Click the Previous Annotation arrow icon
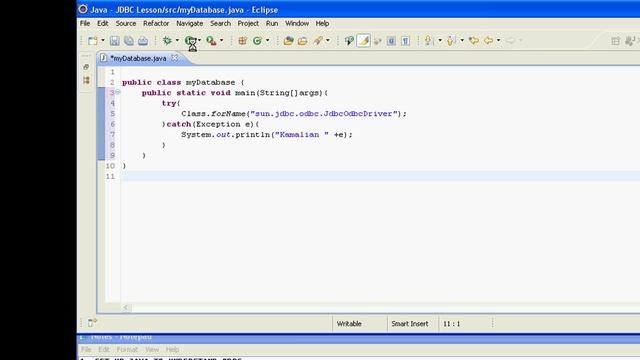This screenshot has width=640, height=360. (x=451, y=40)
